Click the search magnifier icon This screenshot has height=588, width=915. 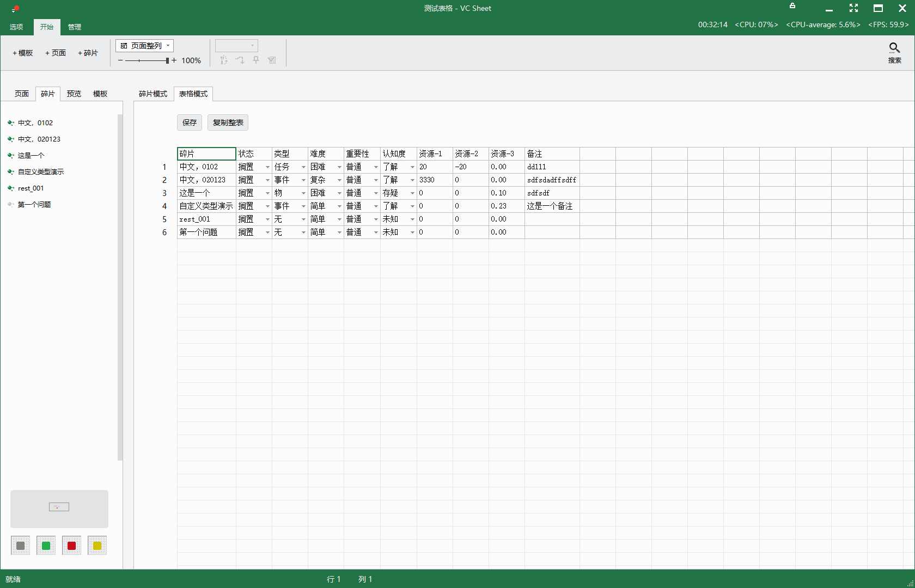[894, 48]
